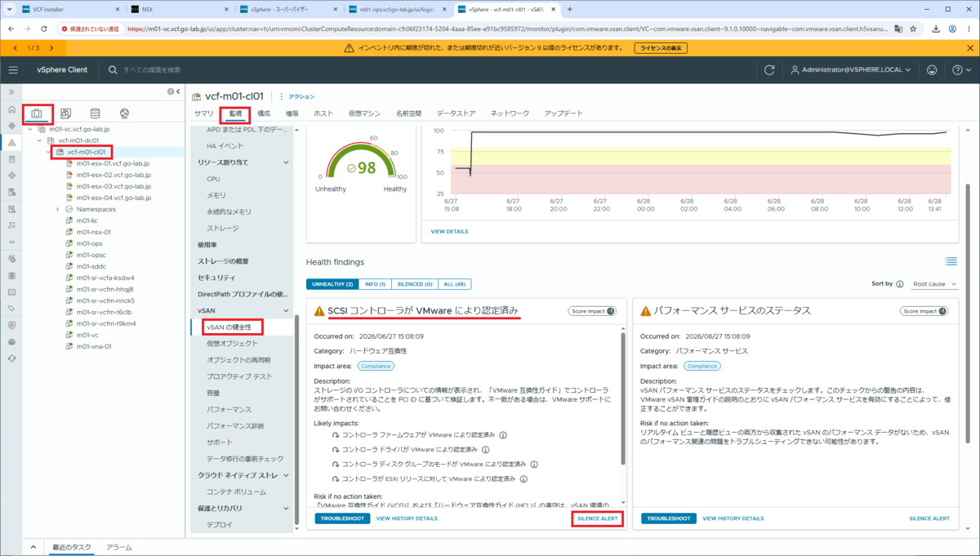Click TROUBLESHOOT on SCSI controller card

[342, 518]
